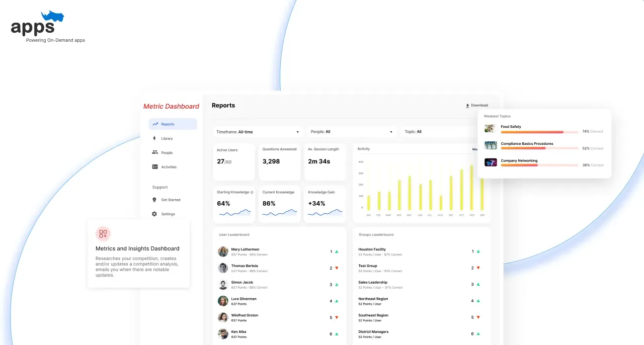Viewport: 644px width, 345px height.
Task: Click the Compliance Basics 52% progress bar
Action: pyautogui.click(x=539, y=148)
